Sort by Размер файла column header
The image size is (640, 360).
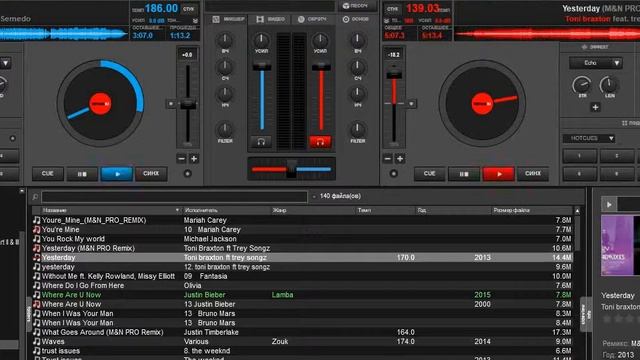click(x=511, y=210)
